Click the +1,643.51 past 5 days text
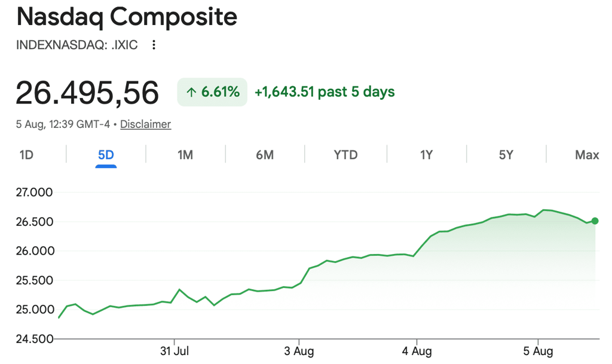The height and width of the screenshot is (364, 612). (325, 92)
